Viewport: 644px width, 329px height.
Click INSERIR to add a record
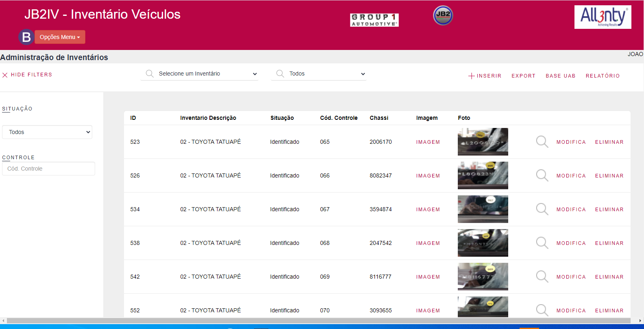pos(485,76)
